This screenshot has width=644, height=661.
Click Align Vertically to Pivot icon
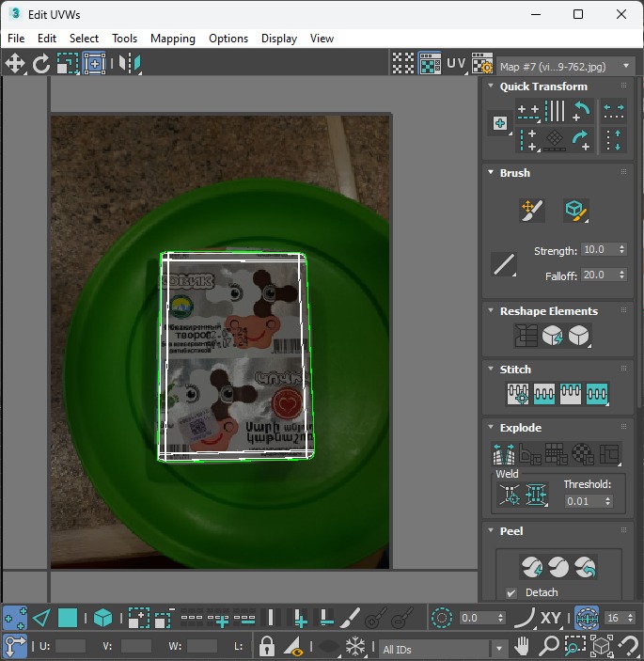(x=528, y=139)
